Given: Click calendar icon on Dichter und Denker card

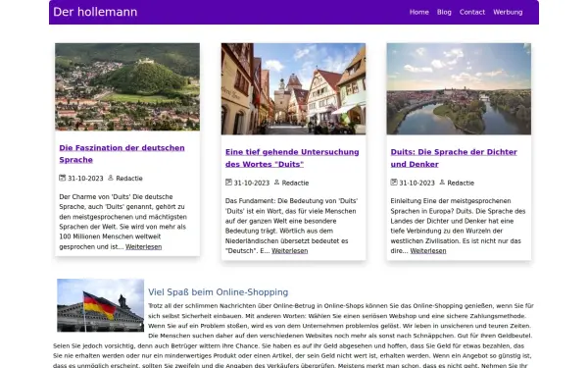Looking at the screenshot, I should pos(394,183).
